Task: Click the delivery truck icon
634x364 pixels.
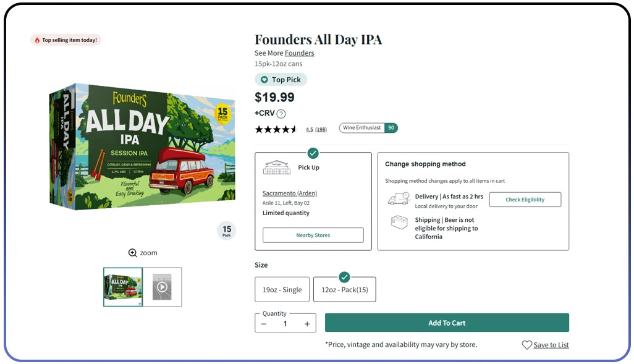Action: tap(399, 199)
